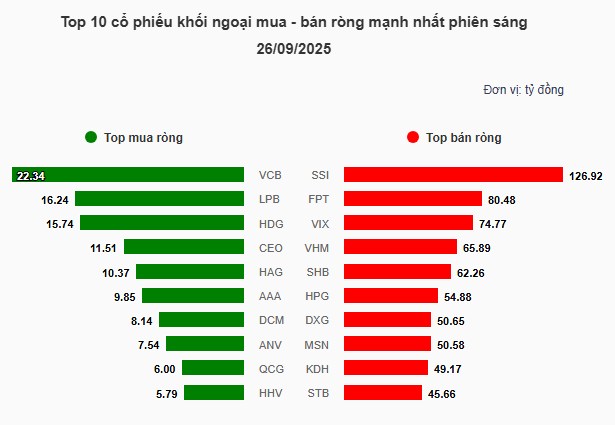Click the 22.34 value on the VCB bar
This screenshot has height=425, width=615.
coord(31,176)
